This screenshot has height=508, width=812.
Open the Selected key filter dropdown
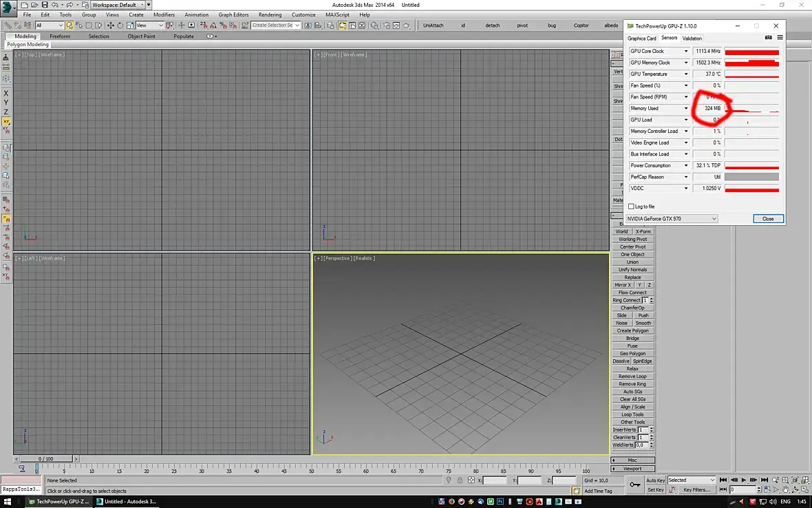(692, 480)
